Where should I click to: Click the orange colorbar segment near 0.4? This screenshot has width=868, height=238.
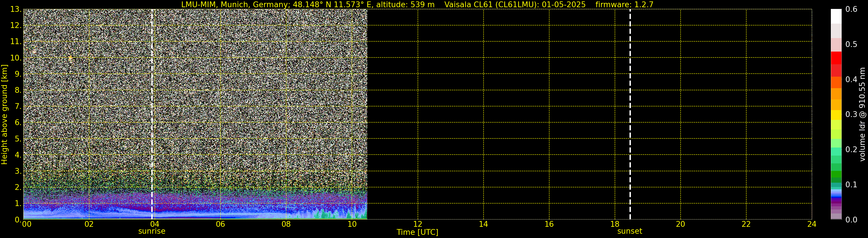[x=836, y=83]
